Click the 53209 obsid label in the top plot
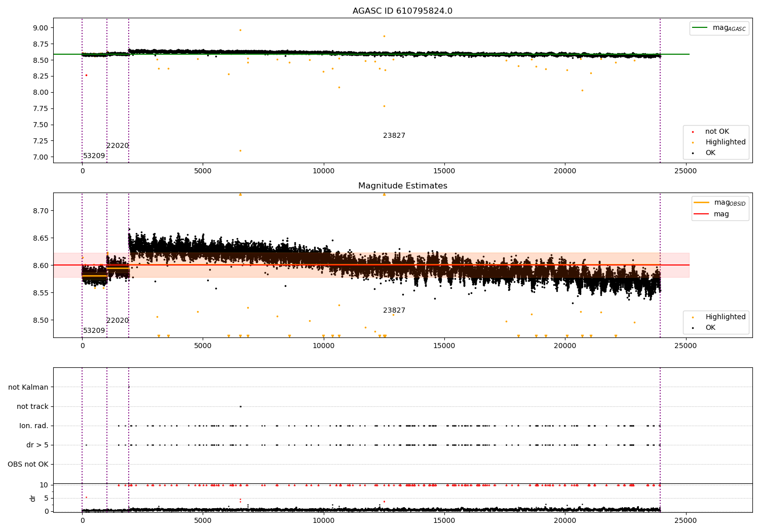This screenshot has width=760, height=532. (x=94, y=156)
